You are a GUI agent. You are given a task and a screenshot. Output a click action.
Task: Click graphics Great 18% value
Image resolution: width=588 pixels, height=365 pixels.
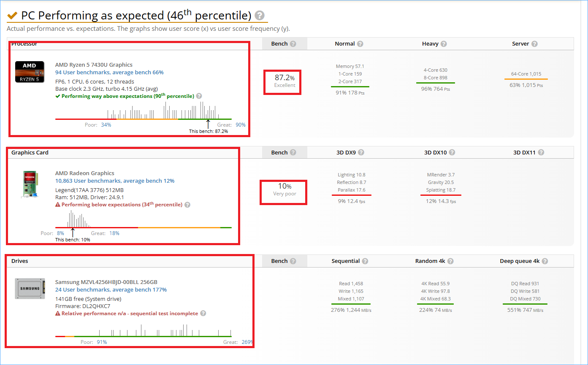114,233
